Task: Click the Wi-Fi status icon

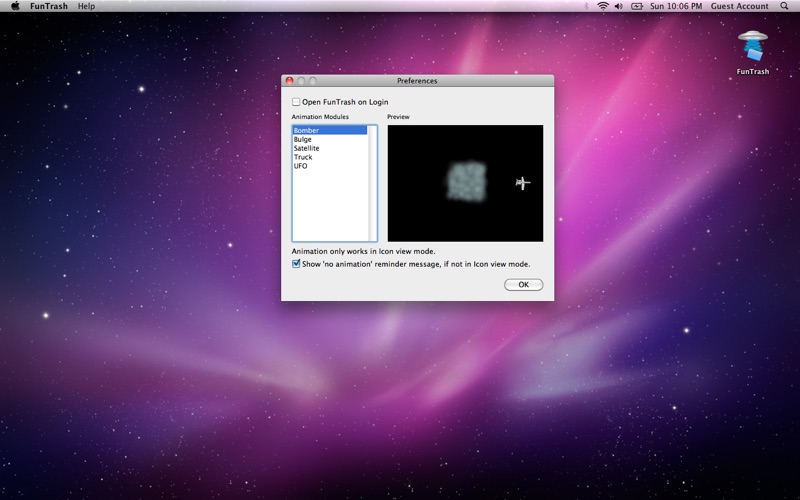Action: pos(603,6)
